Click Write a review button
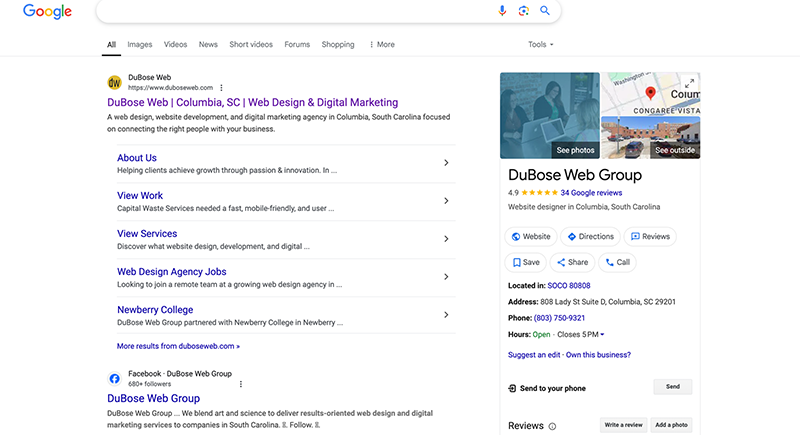The image size is (800, 435). [623, 425]
